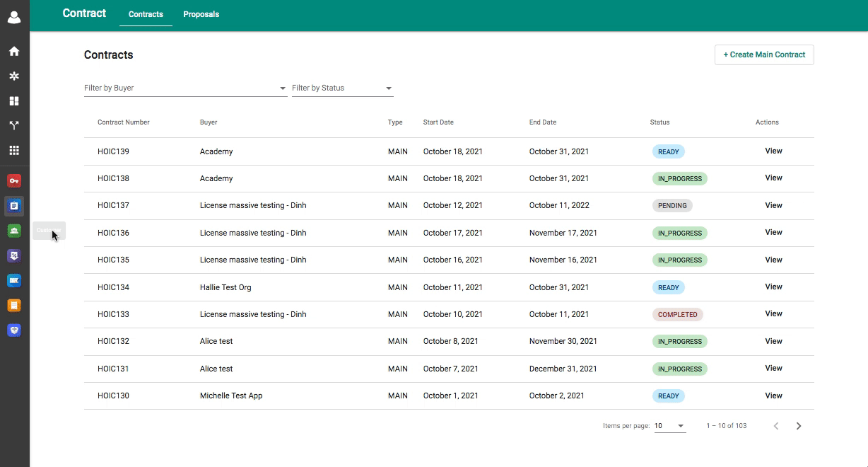Click the asterisk icon in sidebar
868x467 pixels.
(14, 76)
